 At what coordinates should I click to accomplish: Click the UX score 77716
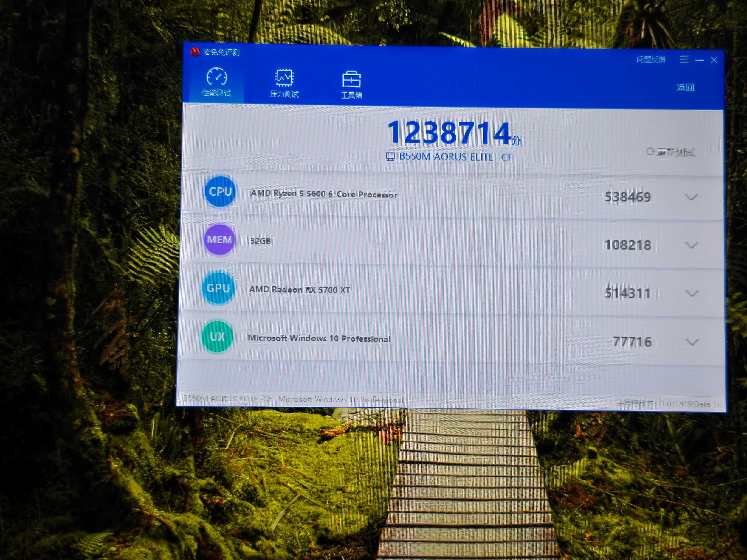point(632,342)
